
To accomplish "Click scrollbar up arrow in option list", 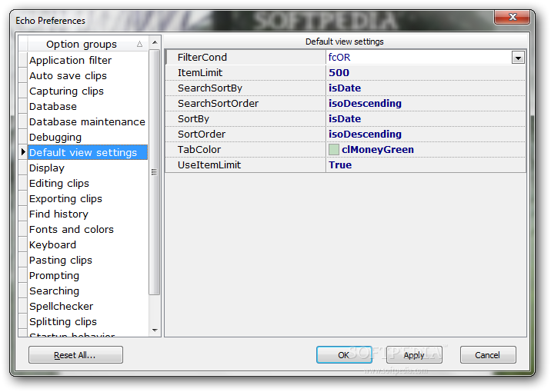I will click(x=155, y=42).
